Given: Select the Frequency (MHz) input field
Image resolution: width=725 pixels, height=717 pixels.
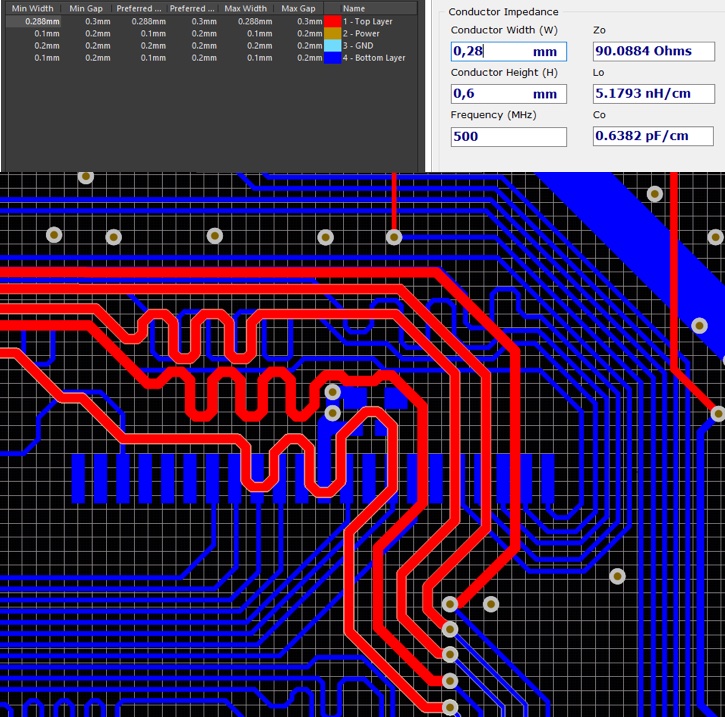Looking at the screenshot, I should tap(508, 136).
